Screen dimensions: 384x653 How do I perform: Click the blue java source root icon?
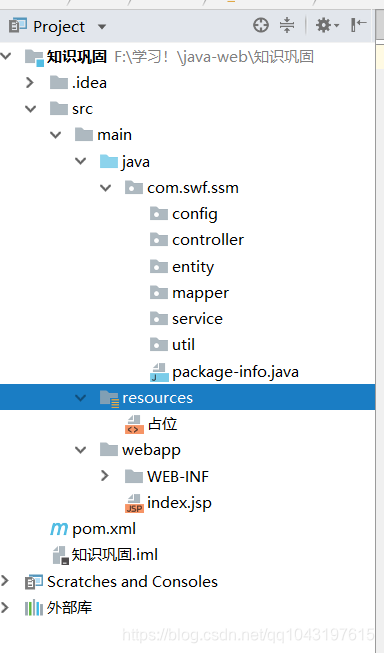tap(109, 161)
